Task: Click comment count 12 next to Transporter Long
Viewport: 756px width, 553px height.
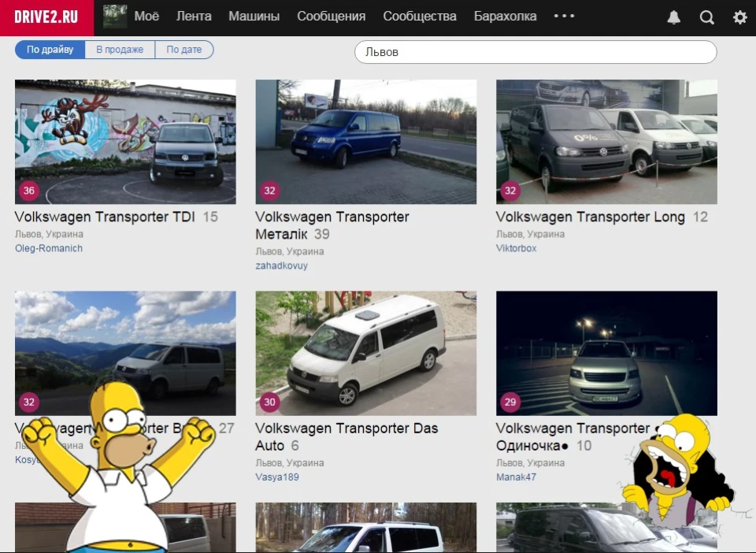Action: tap(701, 217)
